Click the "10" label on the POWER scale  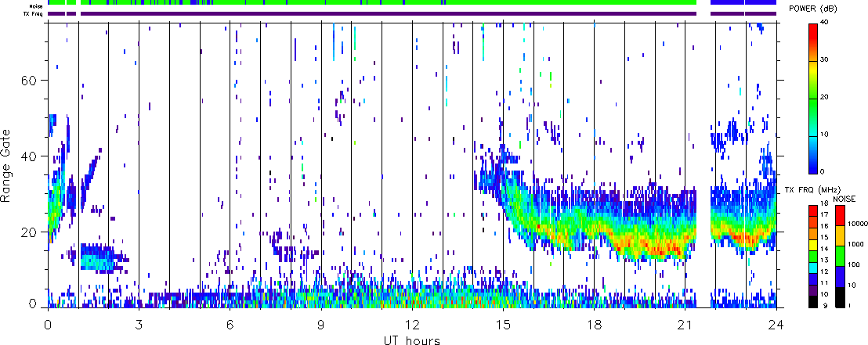pyautogui.click(x=826, y=135)
